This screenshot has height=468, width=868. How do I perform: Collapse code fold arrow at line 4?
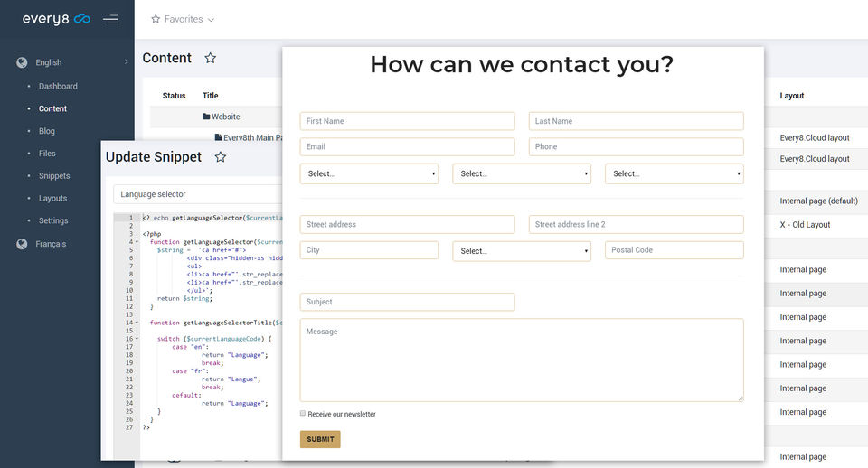(x=137, y=242)
